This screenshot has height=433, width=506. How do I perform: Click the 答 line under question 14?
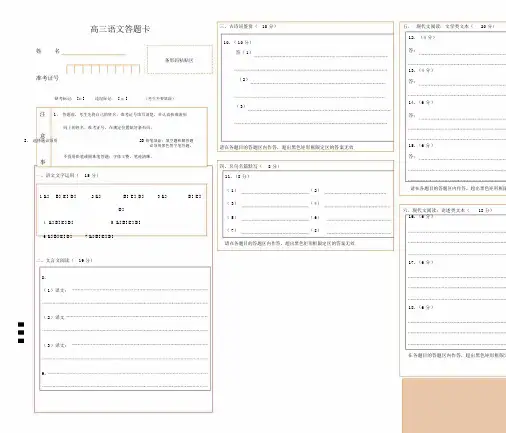463,119
